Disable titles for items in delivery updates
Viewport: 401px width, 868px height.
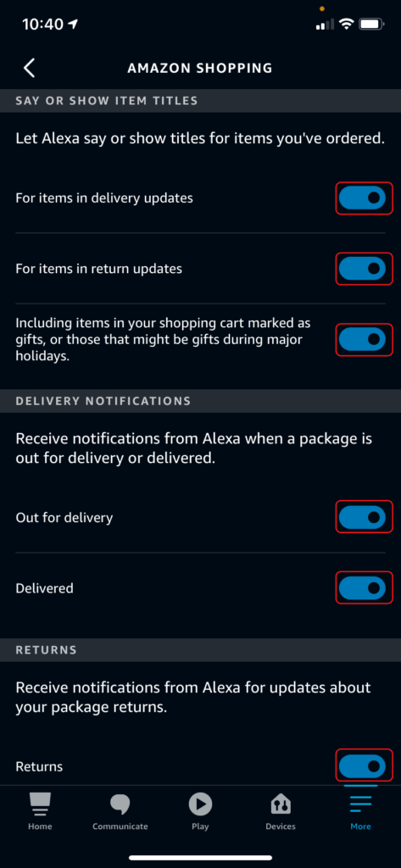[362, 198]
